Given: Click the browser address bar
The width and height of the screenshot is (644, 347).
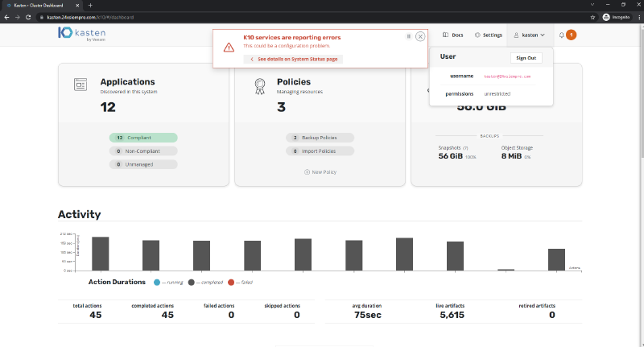Looking at the screenshot, I should coord(312,17).
